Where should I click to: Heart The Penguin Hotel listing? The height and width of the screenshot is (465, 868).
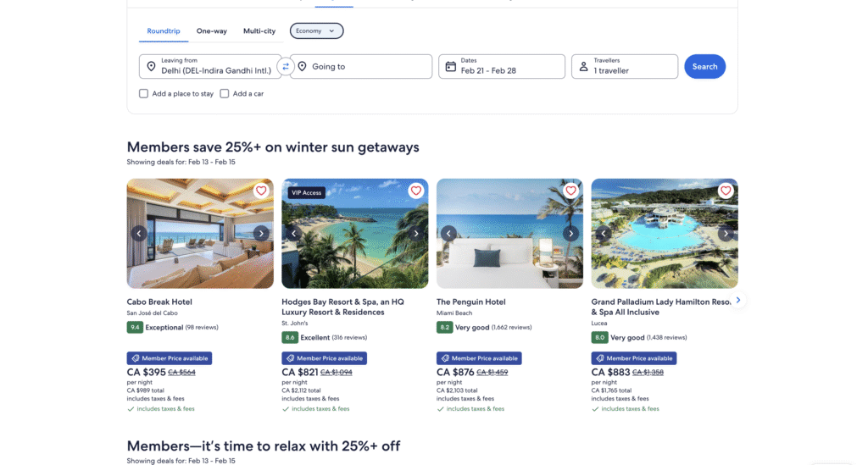[x=570, y=191]
